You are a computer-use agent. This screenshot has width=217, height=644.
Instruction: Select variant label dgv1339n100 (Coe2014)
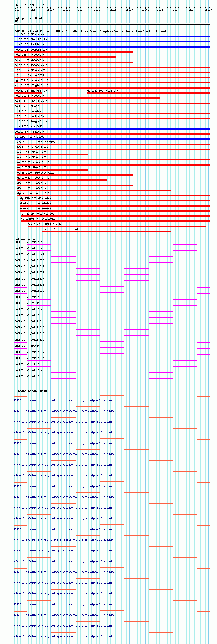point(30,75)
